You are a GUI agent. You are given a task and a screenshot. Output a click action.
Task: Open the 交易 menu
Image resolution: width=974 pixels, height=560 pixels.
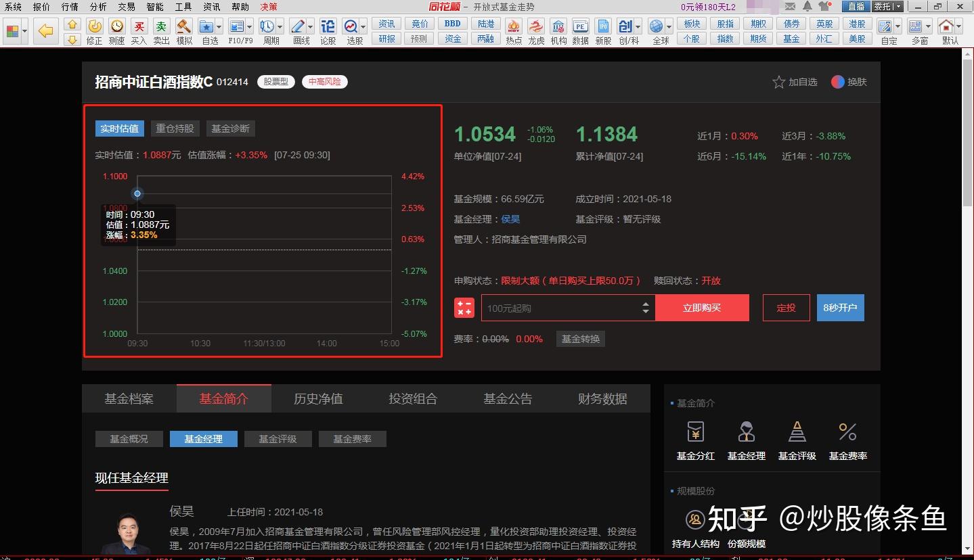click(126, 7)
